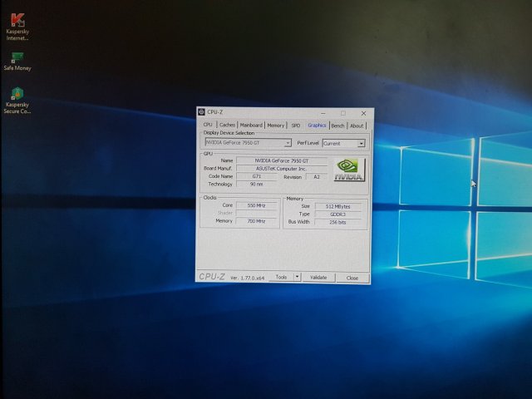The width and height of the screenshot is (532, 399).
Task: Click the empty Shader clock field
Action: coord(257,213)
